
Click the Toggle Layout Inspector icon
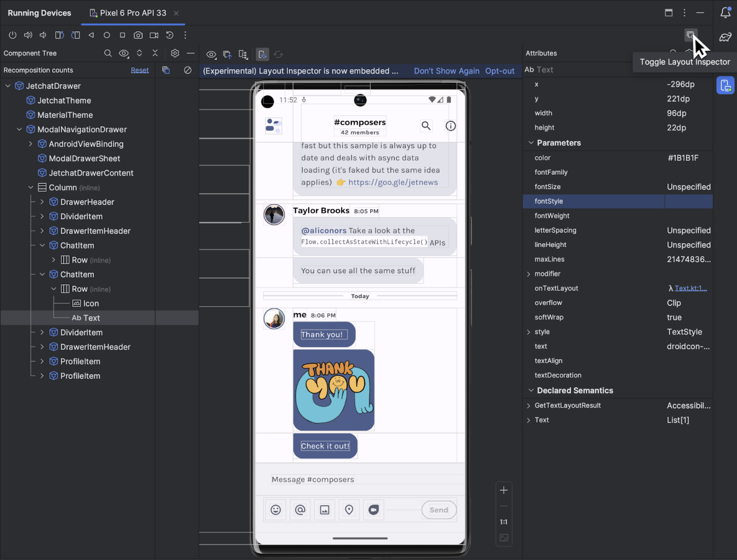(x=690, y=36)
